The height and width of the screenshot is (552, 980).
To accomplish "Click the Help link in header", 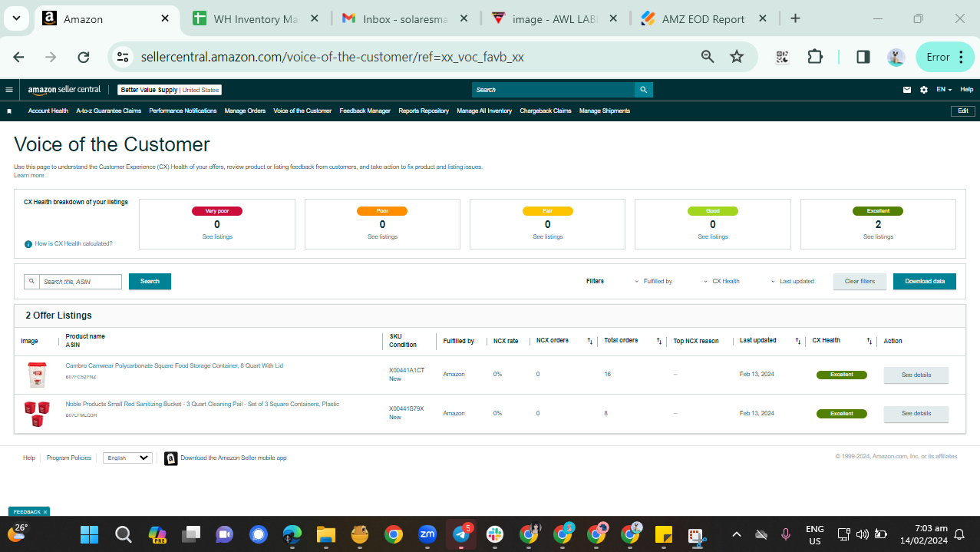I will (x=967, y=90).
